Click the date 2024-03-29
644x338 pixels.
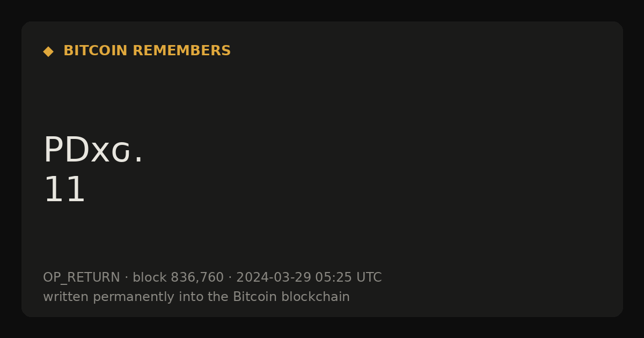click(x=274, y=278)
